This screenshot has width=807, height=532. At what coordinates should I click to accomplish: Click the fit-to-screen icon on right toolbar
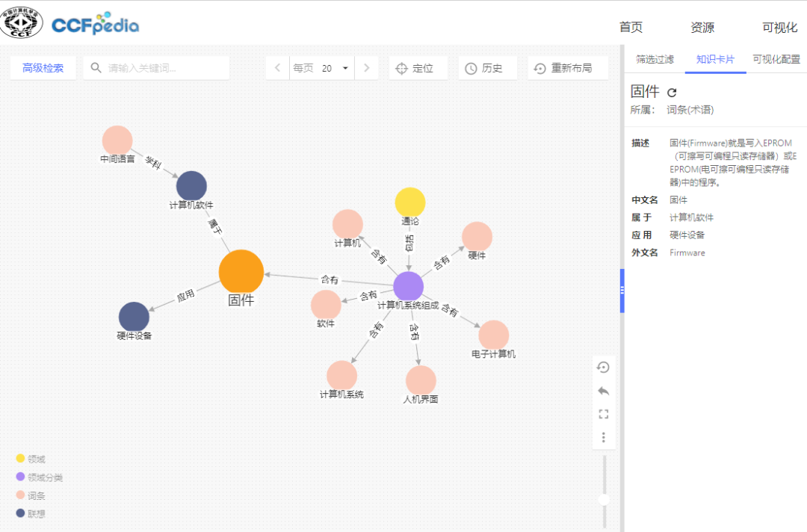point(603,414)
